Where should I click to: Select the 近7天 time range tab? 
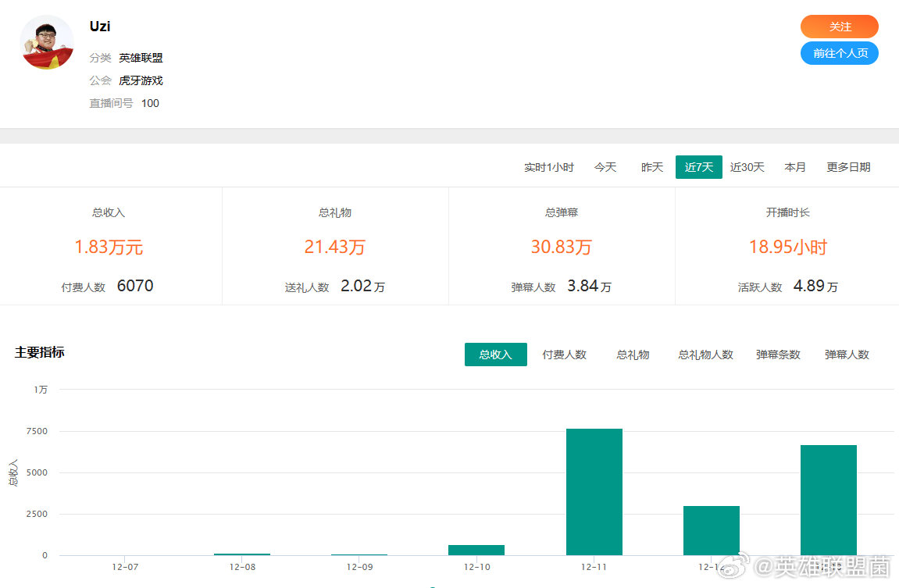(699, 167)
